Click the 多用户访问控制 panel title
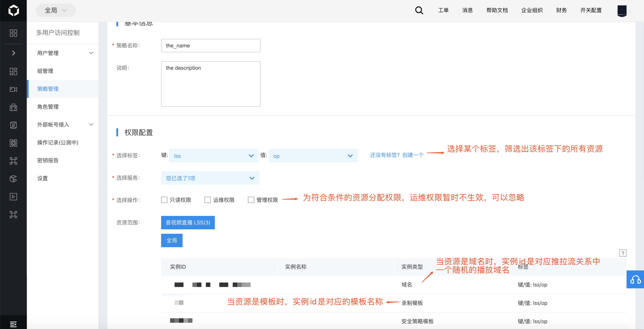The image size is (644, 329). [58, 33]
